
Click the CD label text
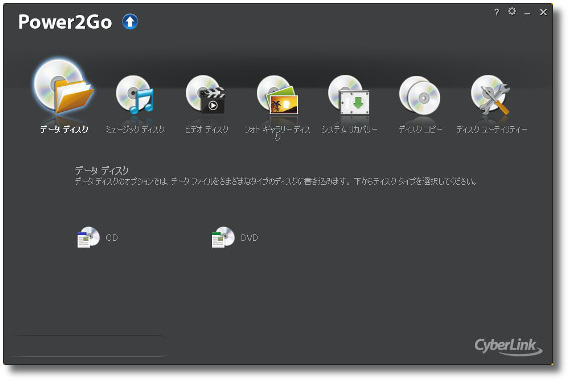112,238
